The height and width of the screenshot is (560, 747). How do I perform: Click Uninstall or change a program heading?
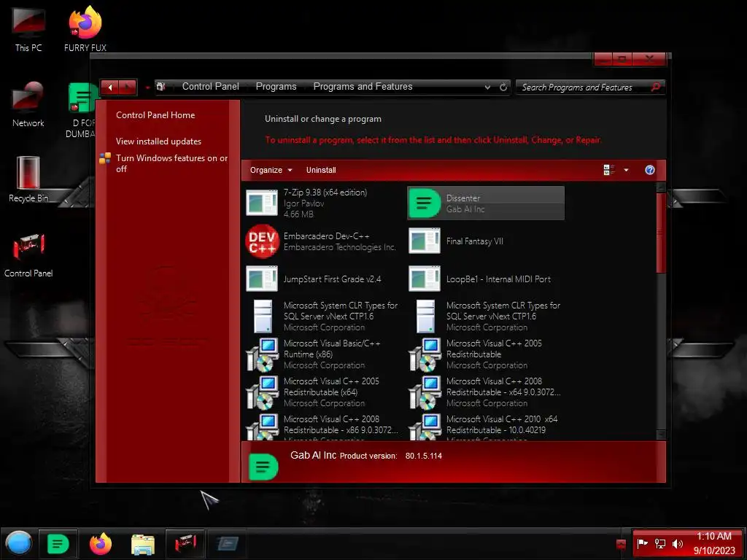(323, 119)
